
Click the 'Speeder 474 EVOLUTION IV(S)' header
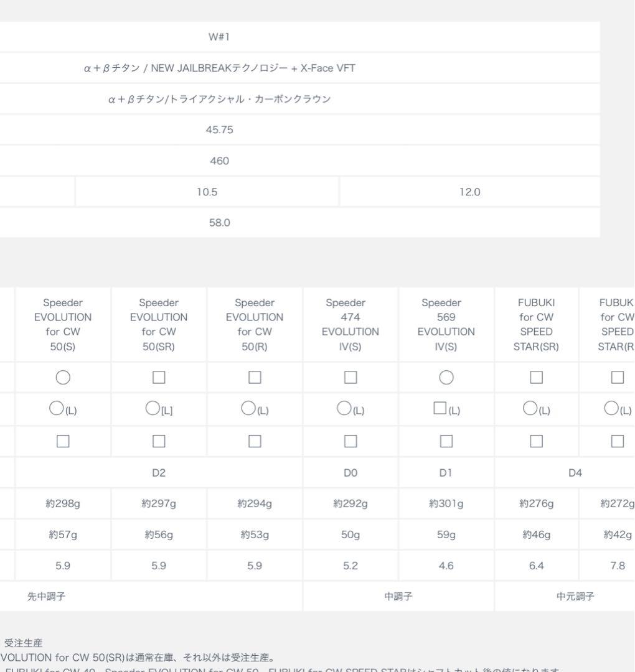(x=350, y=324)
